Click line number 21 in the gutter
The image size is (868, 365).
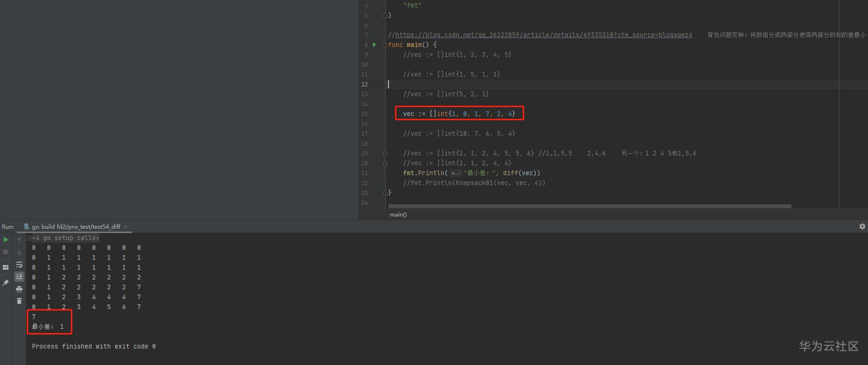pyautogui.click(x=365, y=173)
